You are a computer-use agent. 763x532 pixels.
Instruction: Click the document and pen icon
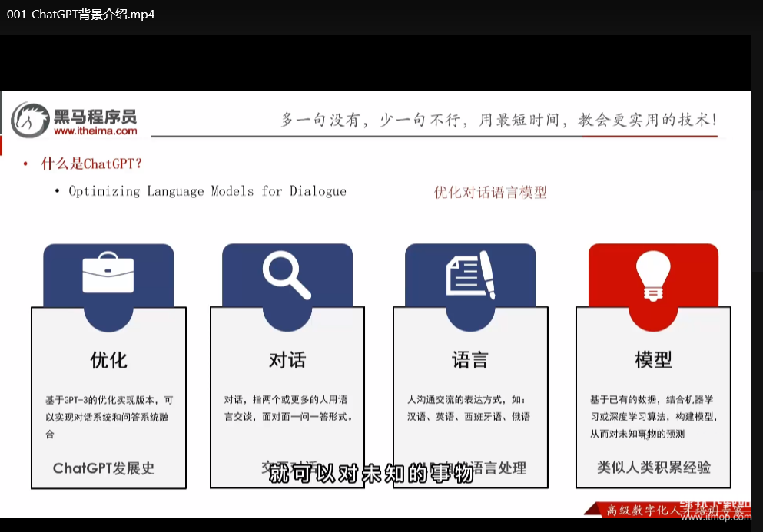click(470, 275)
